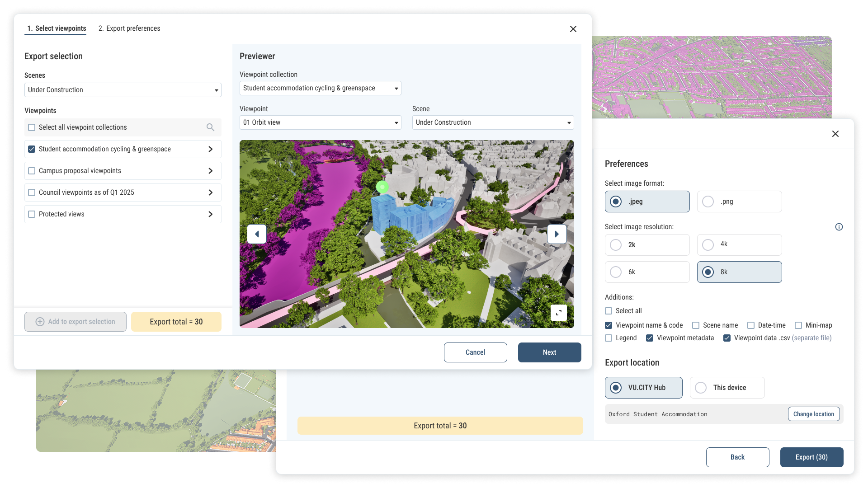Viewport: 868px width, 488px height.
Task: Click the Back button in Preferences
Action: pos(738,457)
